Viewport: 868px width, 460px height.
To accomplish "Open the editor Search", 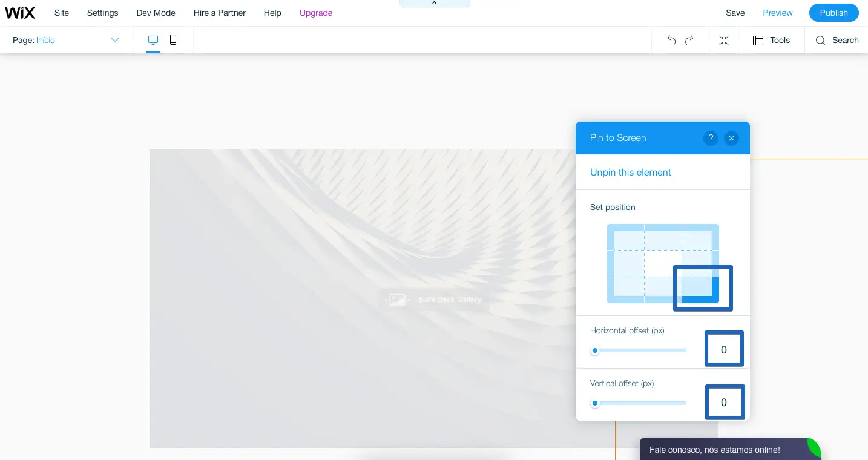I will (837, 40).
